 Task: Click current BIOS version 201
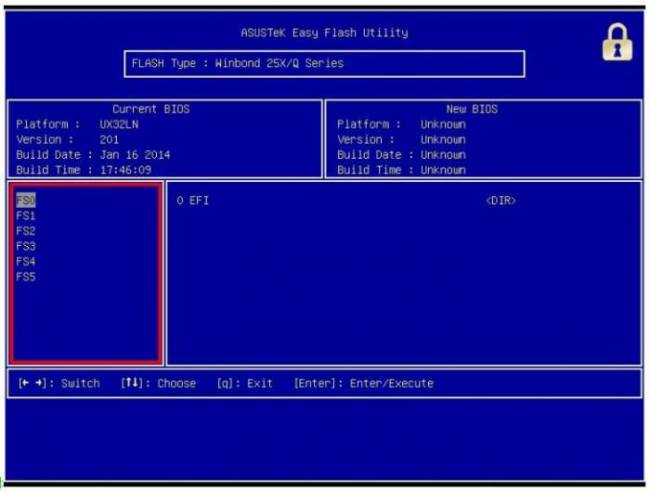tap(109, 140)
